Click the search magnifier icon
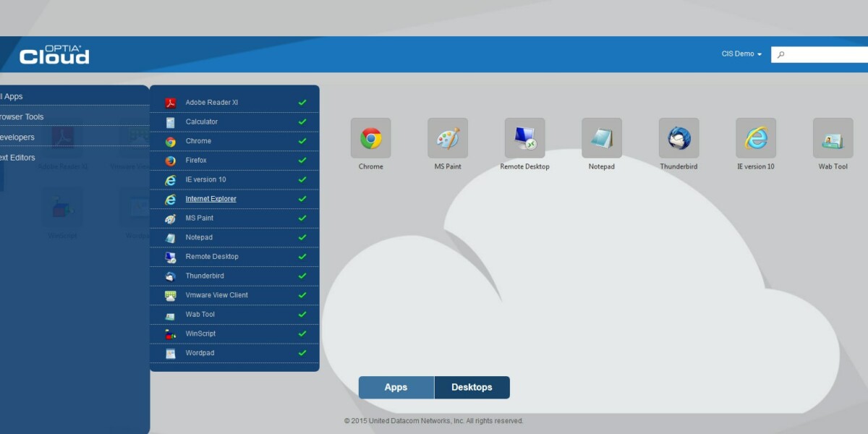 point(779,54)
